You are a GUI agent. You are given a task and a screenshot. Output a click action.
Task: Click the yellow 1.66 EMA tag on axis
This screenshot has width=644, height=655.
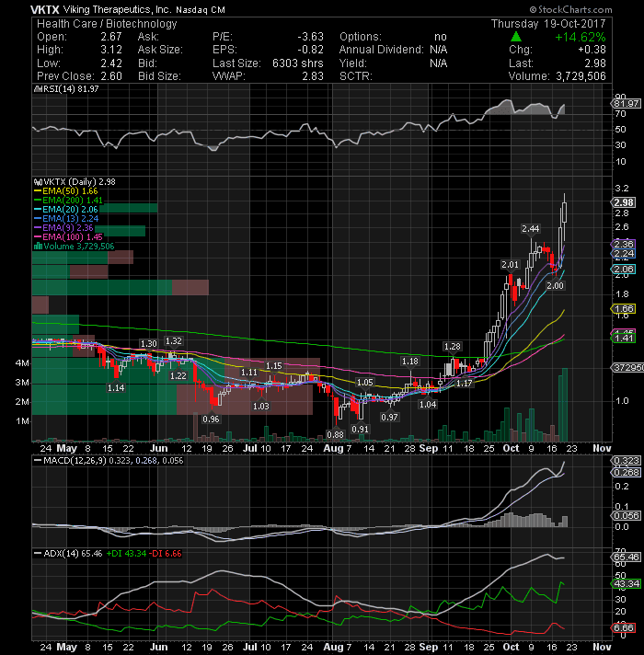coord(624,309)
